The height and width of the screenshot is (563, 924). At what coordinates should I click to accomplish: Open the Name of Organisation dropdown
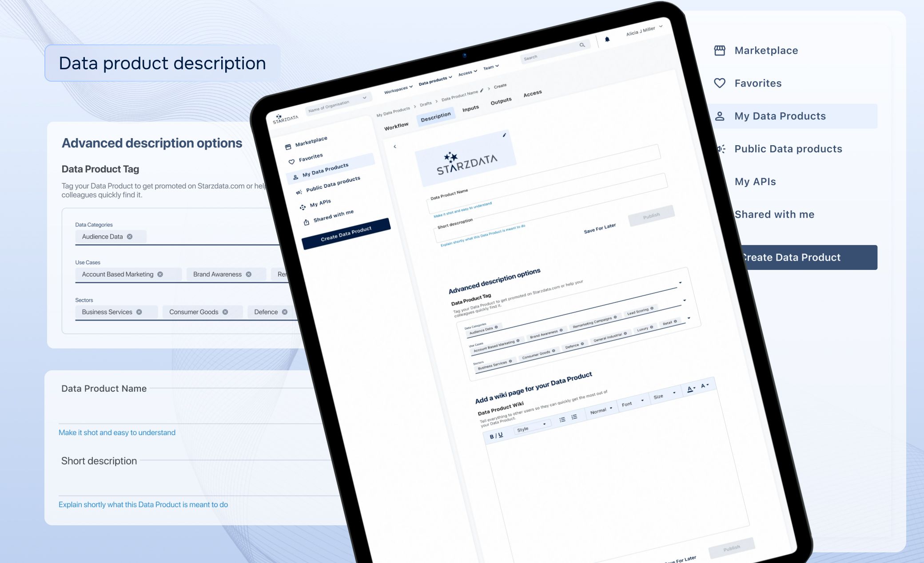[x=338, y=105]
